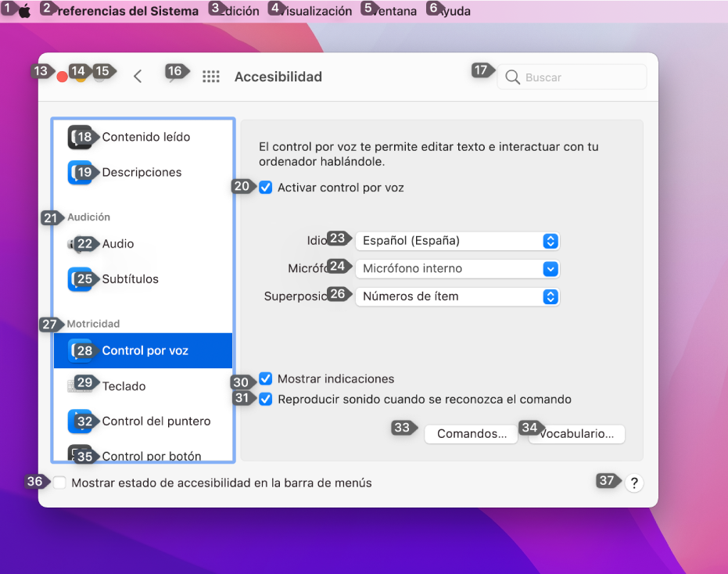The image size is (728, 574).
Task: Show all preferences grid icon
Action: pyautogui.click(x=211, y=77)
